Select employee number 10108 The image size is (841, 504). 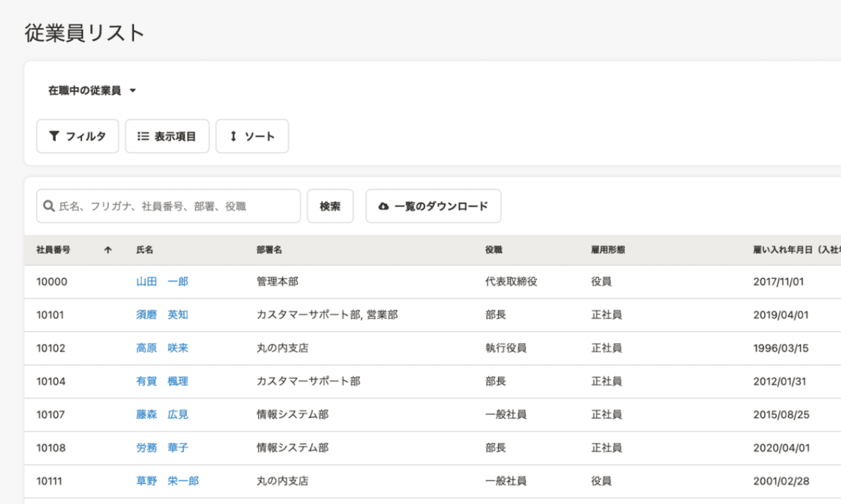[51, 448]
